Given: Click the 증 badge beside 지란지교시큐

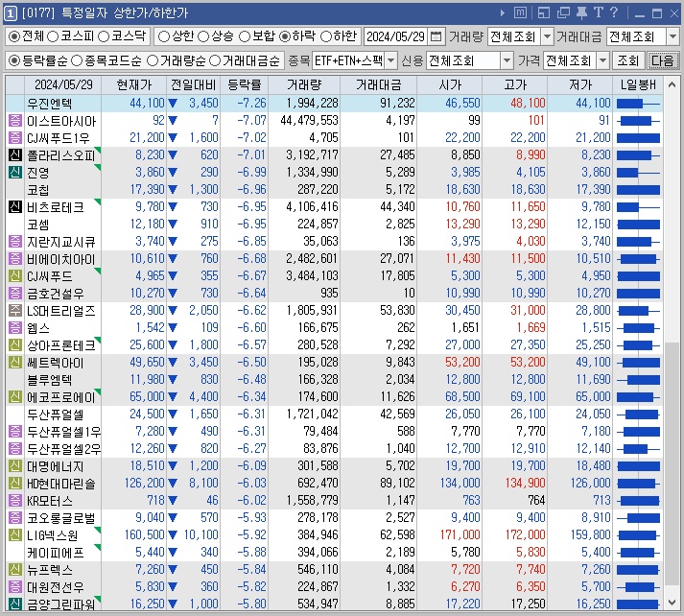Looking at the screenshot, I should 14,241.
